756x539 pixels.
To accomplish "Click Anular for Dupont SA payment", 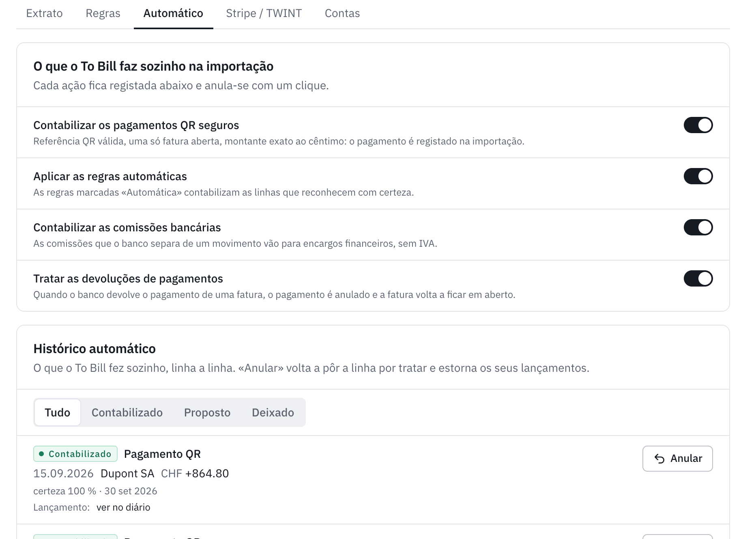I will pyautogui.click(x=677, y=459).
